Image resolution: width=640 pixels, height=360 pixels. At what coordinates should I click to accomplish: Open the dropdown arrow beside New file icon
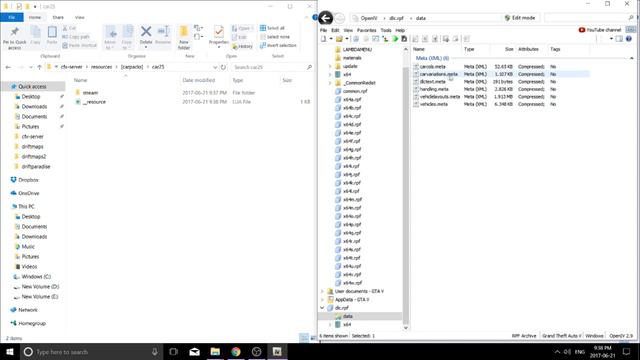tap(331, 39)
